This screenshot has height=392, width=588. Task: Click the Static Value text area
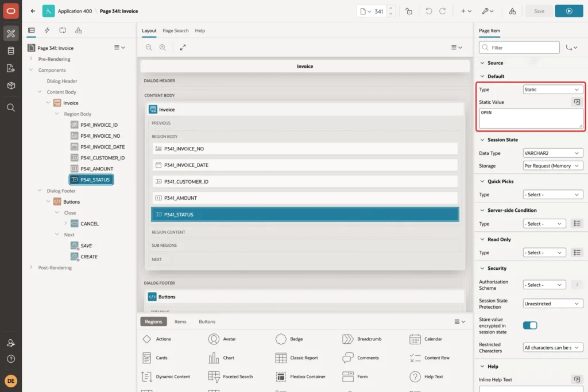pos(531,118)
